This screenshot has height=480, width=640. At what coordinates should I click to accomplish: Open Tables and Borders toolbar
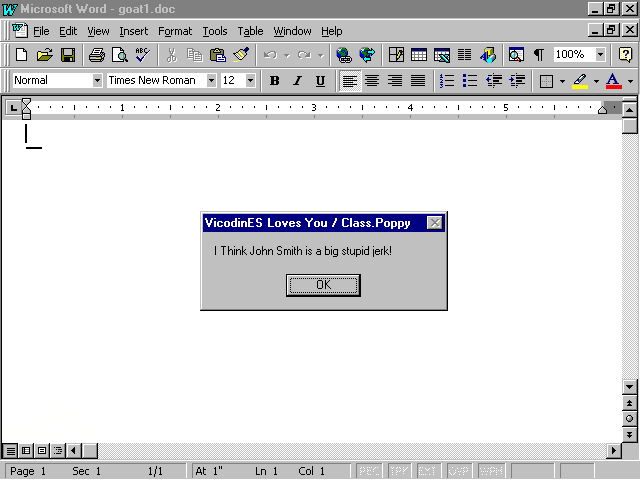396,54
